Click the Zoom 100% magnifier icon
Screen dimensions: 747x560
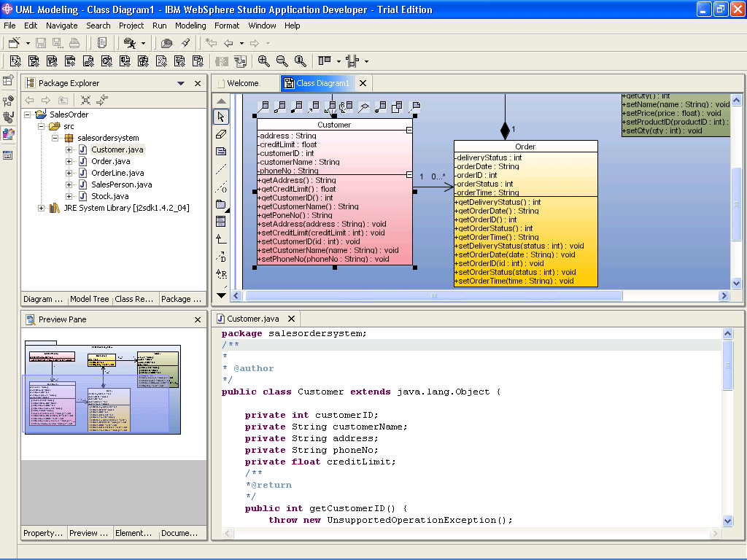[300, 61]
